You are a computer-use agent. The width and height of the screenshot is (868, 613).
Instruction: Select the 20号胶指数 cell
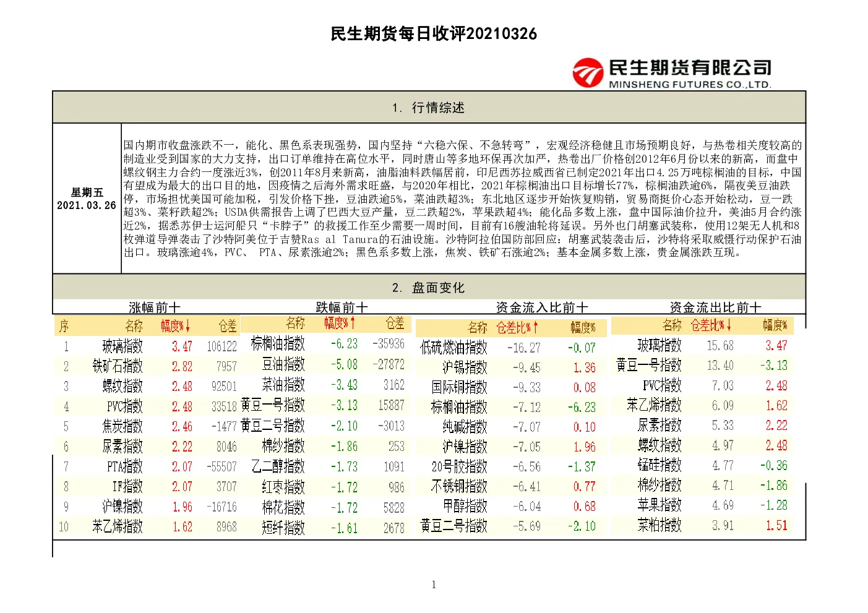459,466
